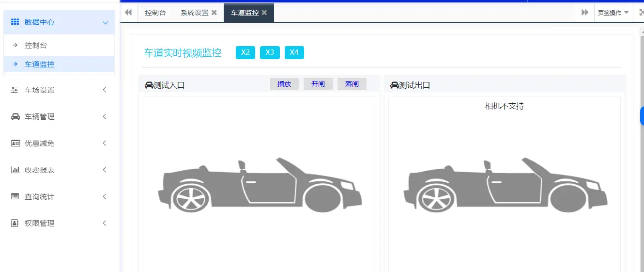Viewport: 644px width, 272px height.
Task: Click the 车辆管理 car icon
Action: 15,117
